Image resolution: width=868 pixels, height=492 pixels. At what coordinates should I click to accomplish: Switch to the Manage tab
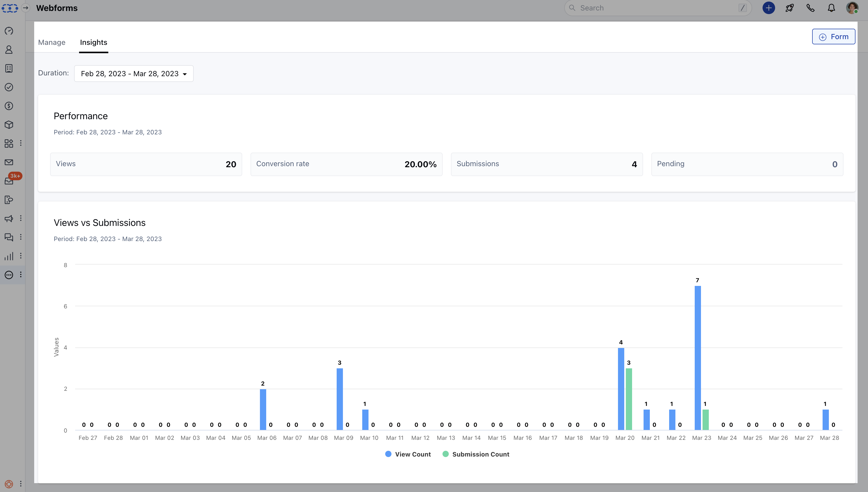pyautogui.click(x=52, y=43)
